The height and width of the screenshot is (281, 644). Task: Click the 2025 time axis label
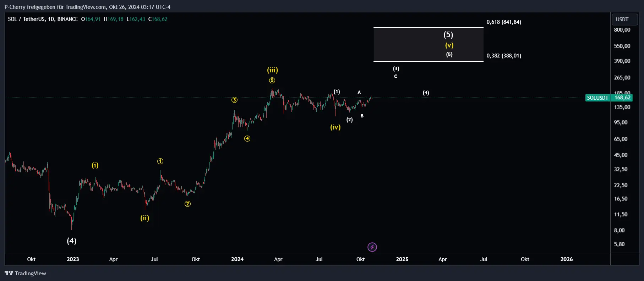402,259
